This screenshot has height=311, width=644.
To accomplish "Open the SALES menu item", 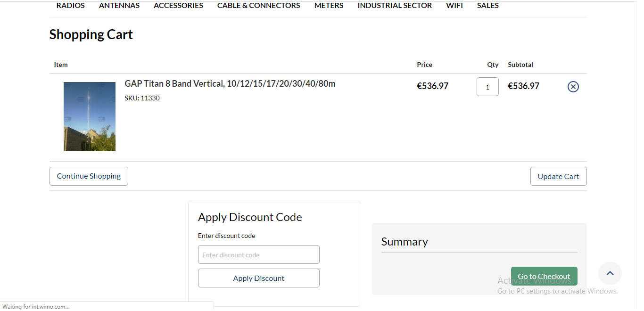I will pyautogui.click(x=488, y=6).
